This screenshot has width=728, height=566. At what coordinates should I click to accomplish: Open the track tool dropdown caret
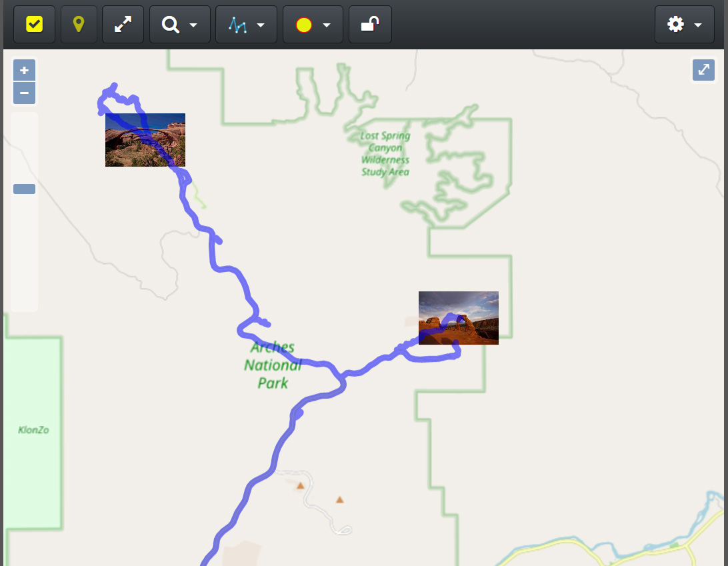(261, 25)
